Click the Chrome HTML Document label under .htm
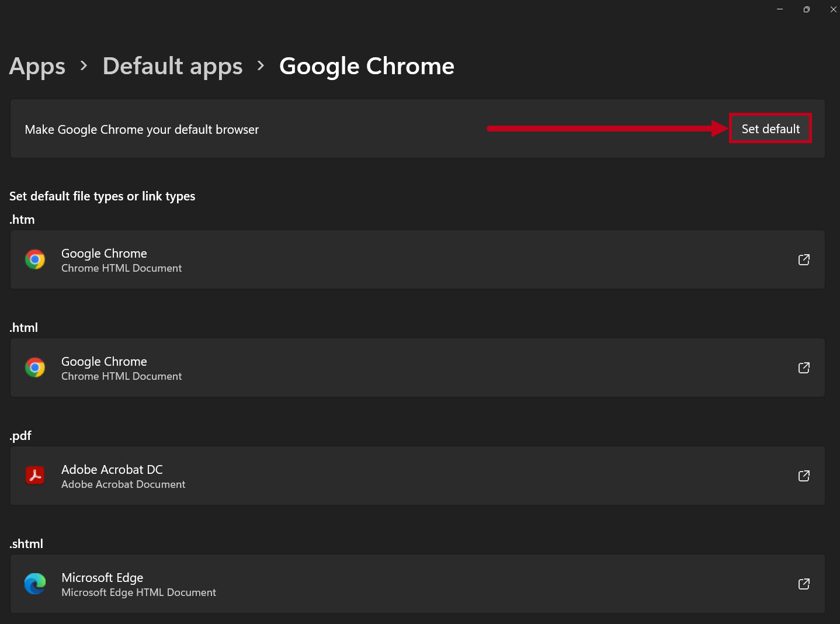 click(x=121, y=268)
